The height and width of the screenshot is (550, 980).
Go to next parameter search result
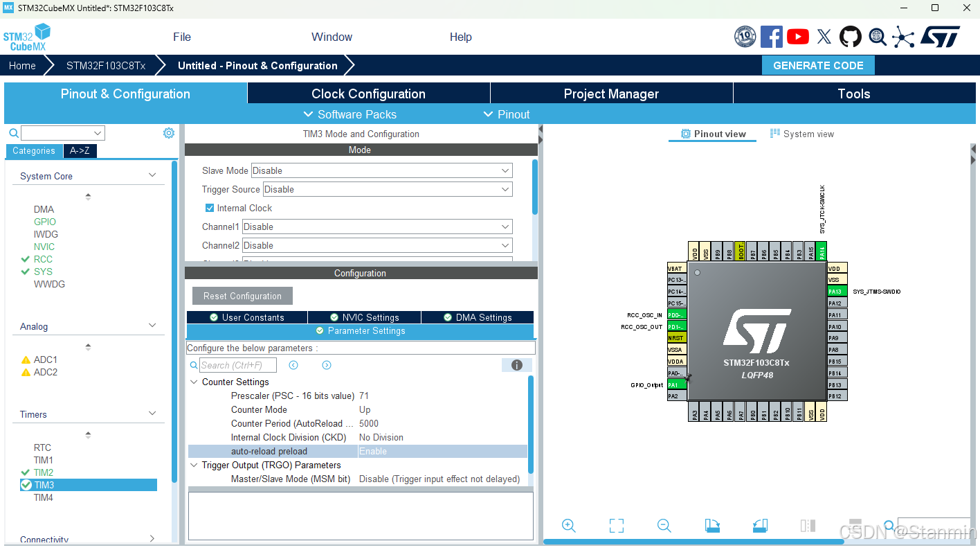(327, 365)
